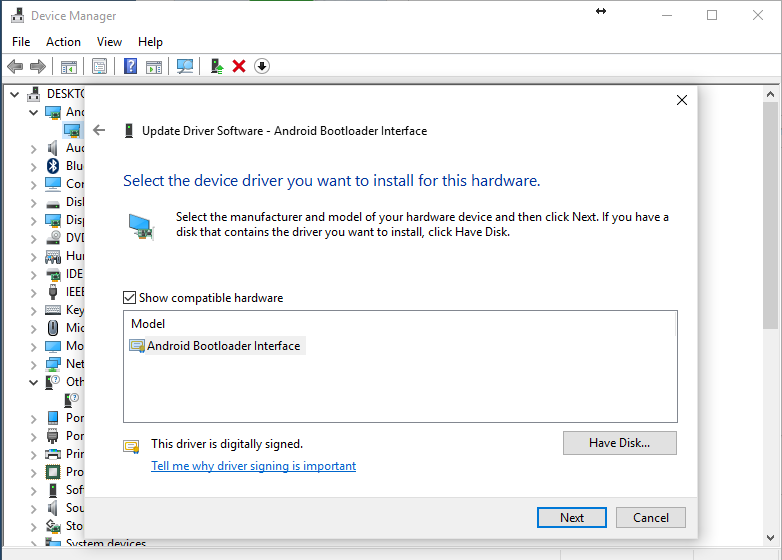
Task: Collapse the root DESKTOP computer node
Action: 14,94
